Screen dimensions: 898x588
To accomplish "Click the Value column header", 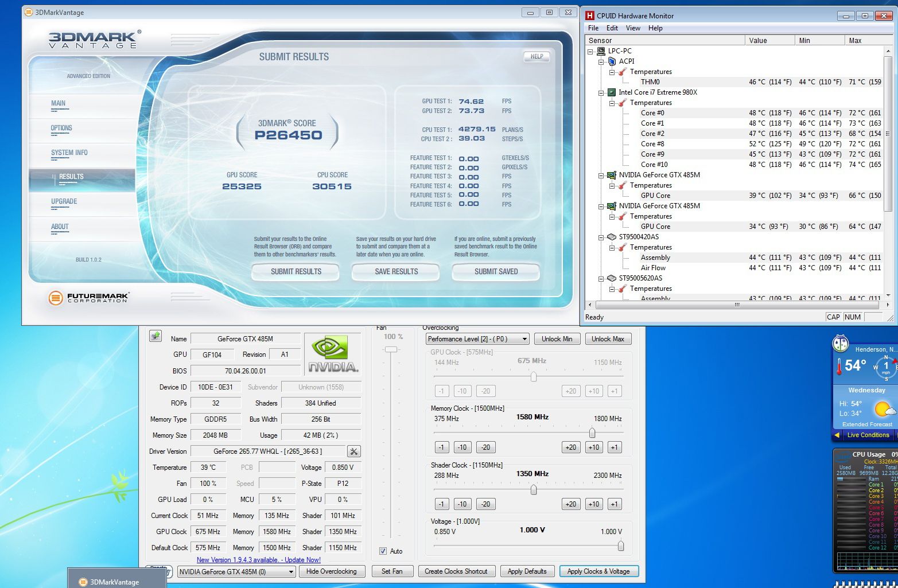I will [769, 40].
